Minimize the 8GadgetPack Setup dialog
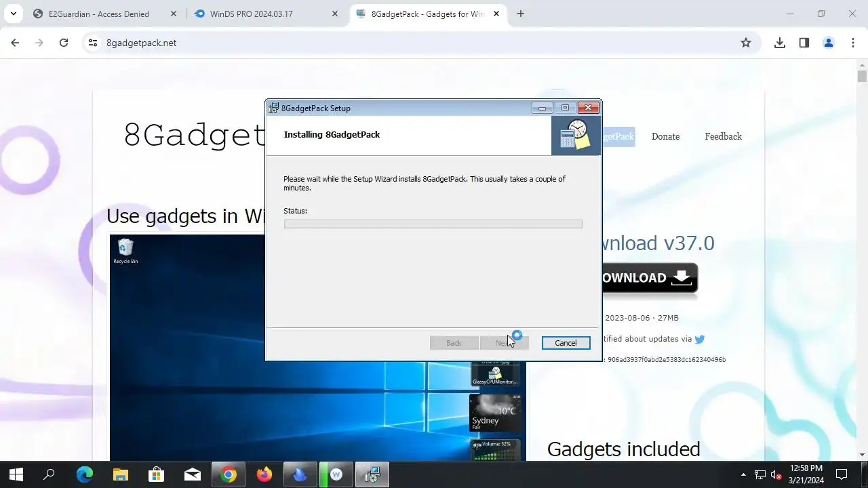868x488 pixels. [x=542, y=108]
